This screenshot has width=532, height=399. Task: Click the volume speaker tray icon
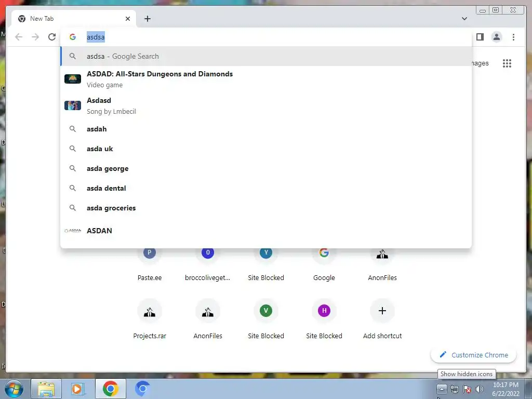coord(480,389)
